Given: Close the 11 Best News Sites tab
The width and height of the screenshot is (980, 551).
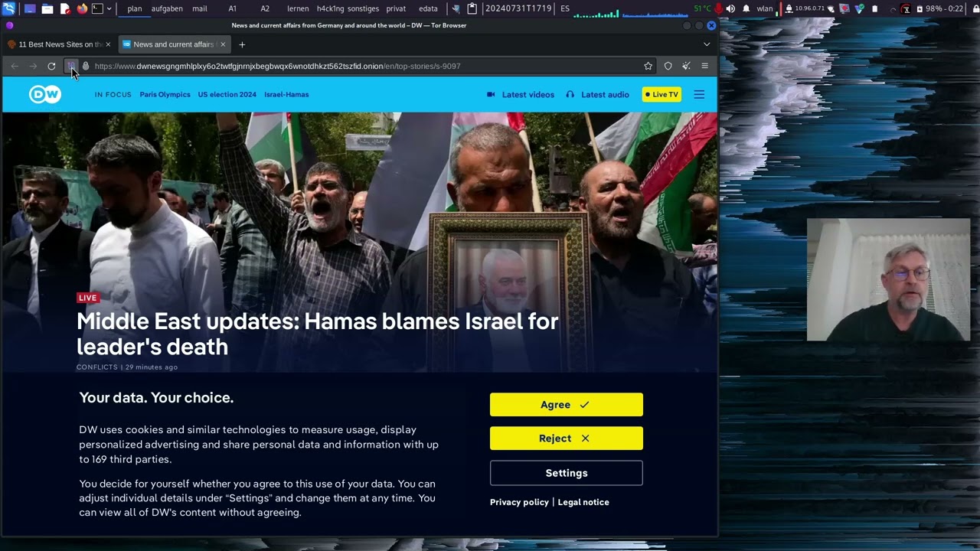Looking at the screenshot, I should 108,44.
